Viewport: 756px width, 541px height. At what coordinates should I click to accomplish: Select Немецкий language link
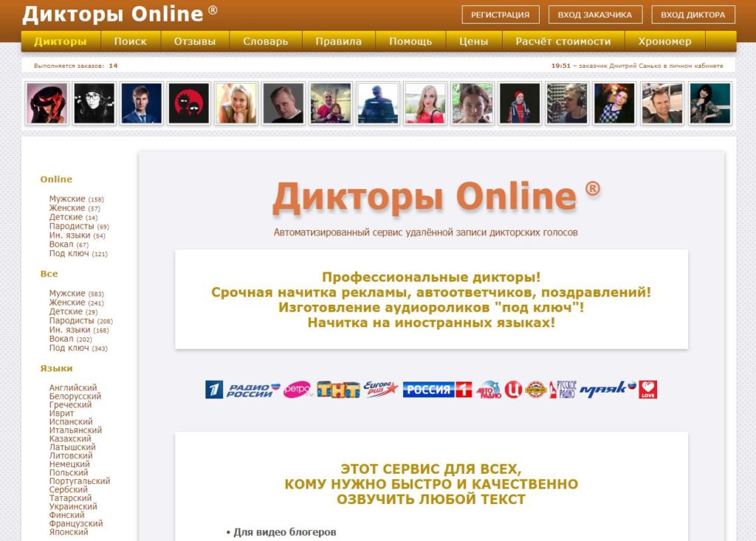tap(69, 464)
